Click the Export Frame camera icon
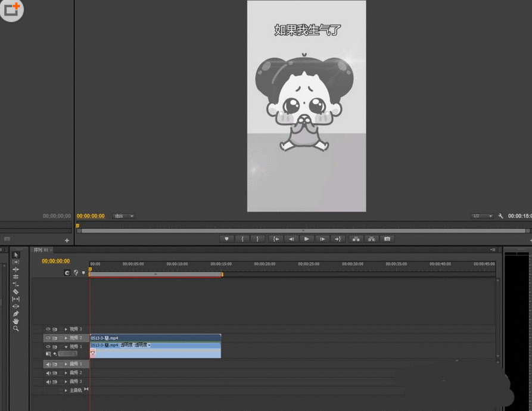Image resolution: width=532 pixels, height=411 pixels. coord(387,239)
